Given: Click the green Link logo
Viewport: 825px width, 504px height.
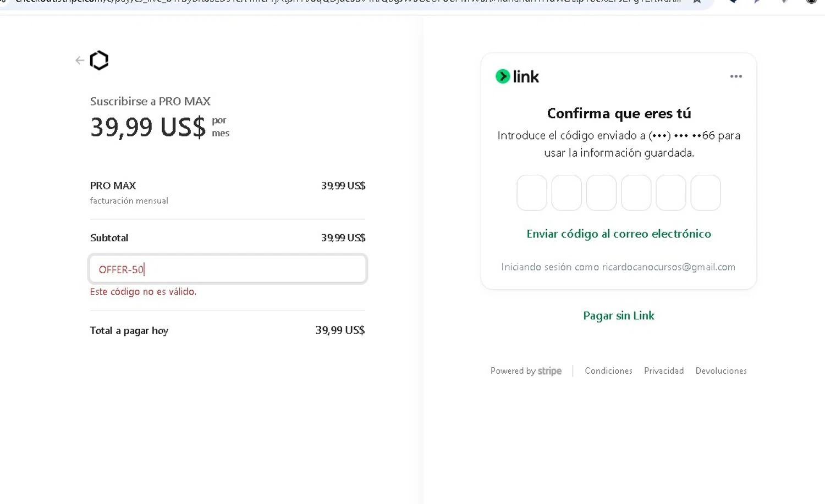Looking at the screenshot, I should (517, 76).
